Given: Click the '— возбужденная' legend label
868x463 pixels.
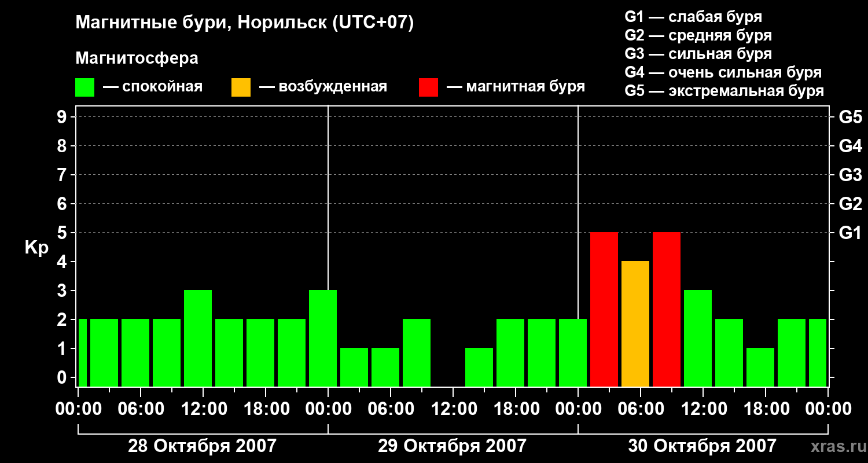Looking at the screenshot, I should pos(323,87).
